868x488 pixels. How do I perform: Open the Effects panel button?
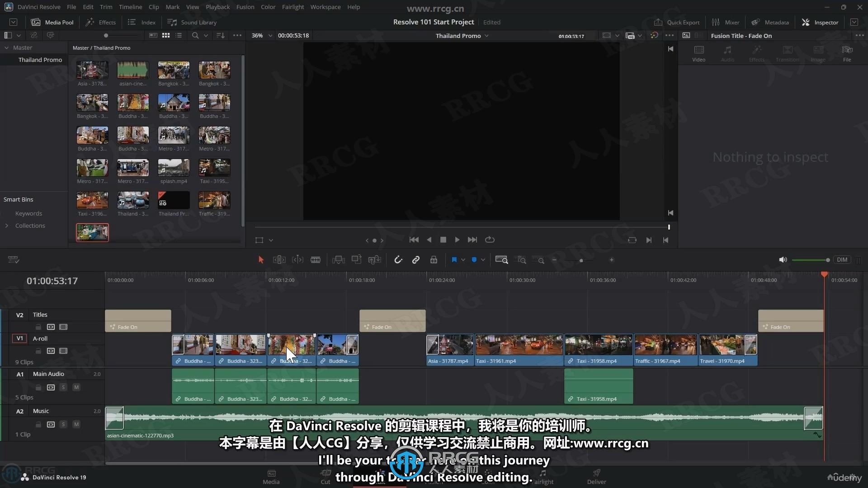point(100,22)
